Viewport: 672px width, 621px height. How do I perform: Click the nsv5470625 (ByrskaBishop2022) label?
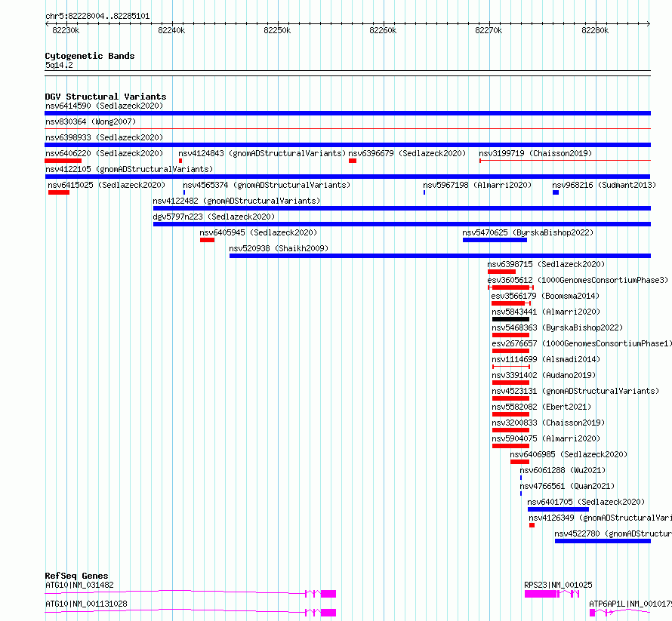528,232
